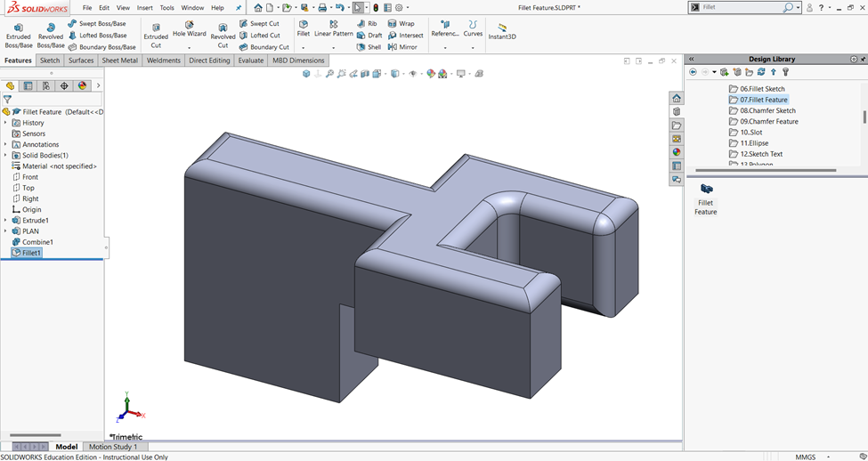Click the Home icon in top toolbar

pos(258,8)
